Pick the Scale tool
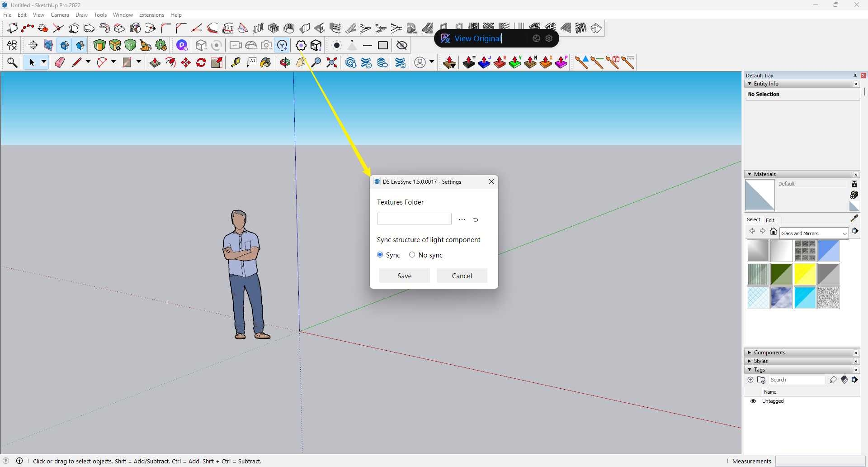 217,62
